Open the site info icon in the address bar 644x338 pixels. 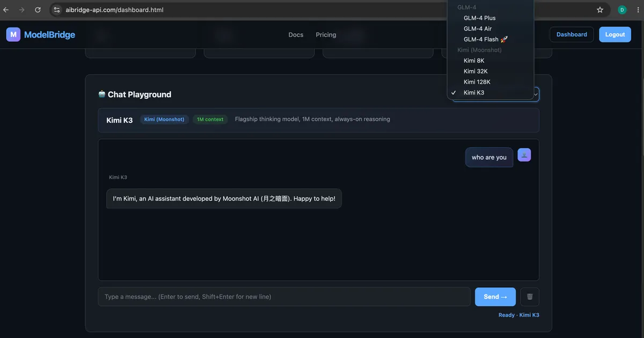pos(57,10)
